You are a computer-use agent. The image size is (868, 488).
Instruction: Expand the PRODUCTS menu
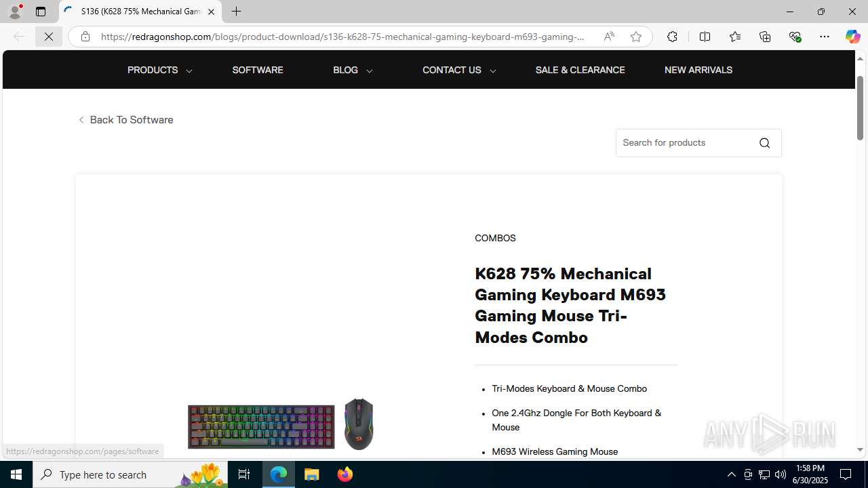click(x=159, y=70)
